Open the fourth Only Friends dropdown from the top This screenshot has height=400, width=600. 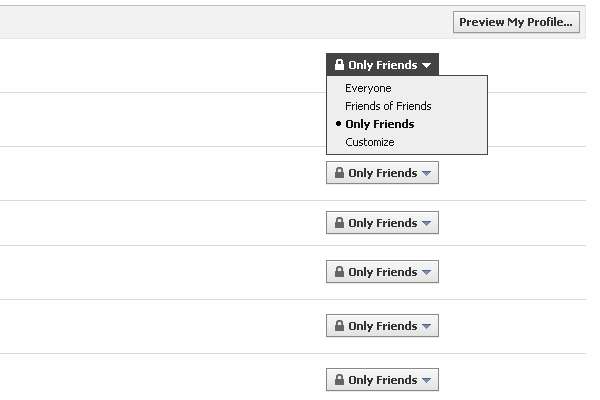382,271
